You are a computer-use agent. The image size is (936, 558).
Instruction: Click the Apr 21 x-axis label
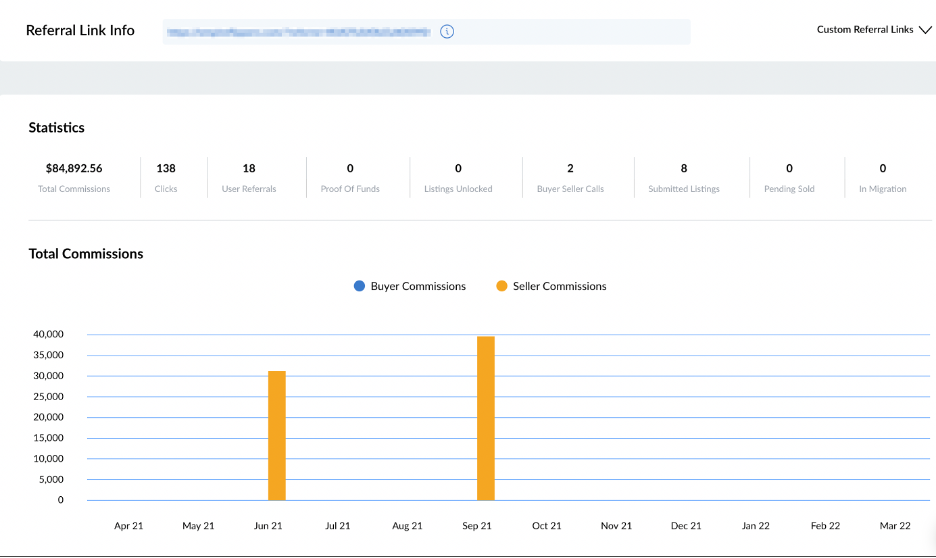coord(129,525)
